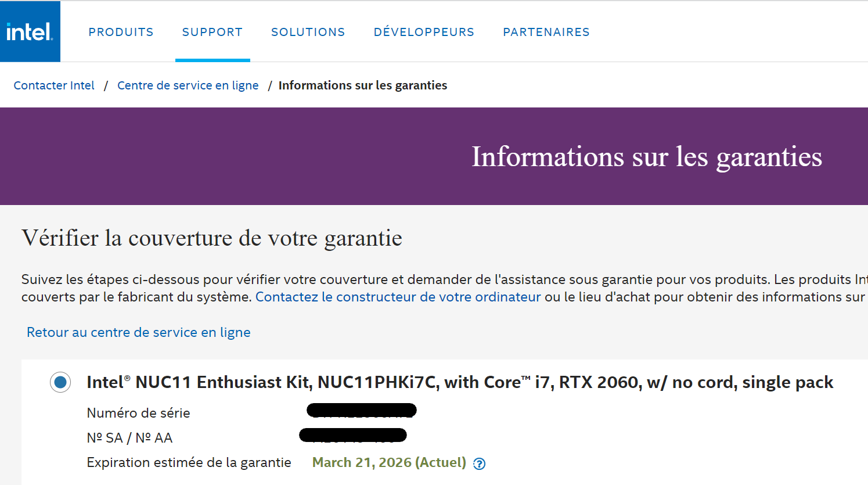Click the NUC11PHKi7C product name text
Screen dimensions: 868x485
click(460, 382)
